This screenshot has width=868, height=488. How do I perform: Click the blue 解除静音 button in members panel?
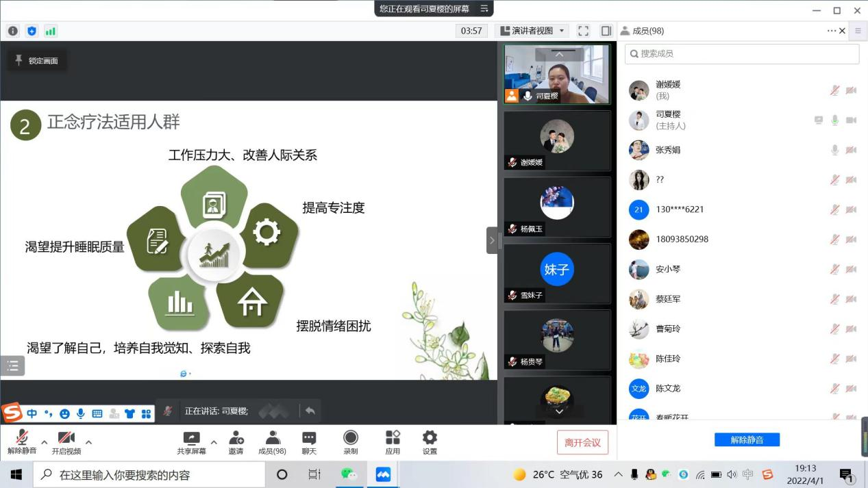pos(747,440)
